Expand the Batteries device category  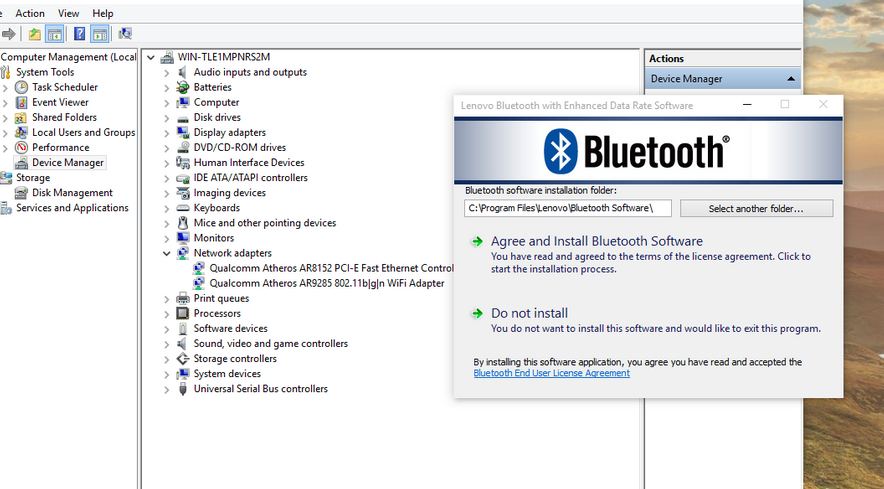click(166, 88)
